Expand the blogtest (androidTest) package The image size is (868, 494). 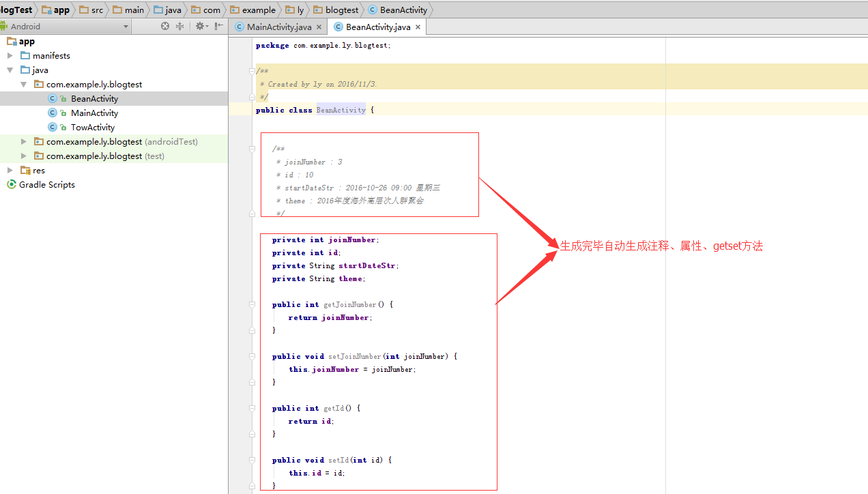coord(24,142)
